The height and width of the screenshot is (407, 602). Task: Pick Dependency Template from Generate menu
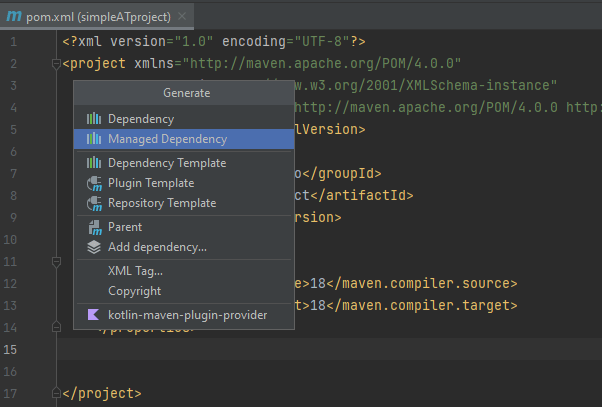184,163
